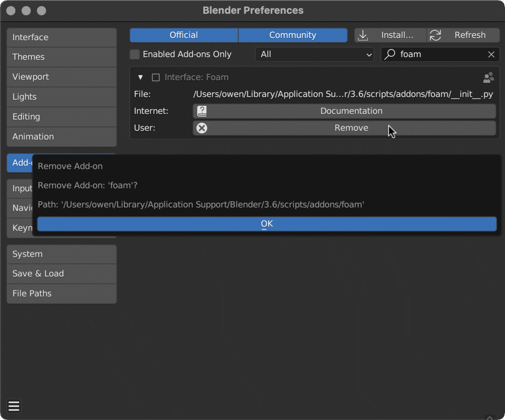
Task: Switch to Viewport preferences
Action: point(61,77)
